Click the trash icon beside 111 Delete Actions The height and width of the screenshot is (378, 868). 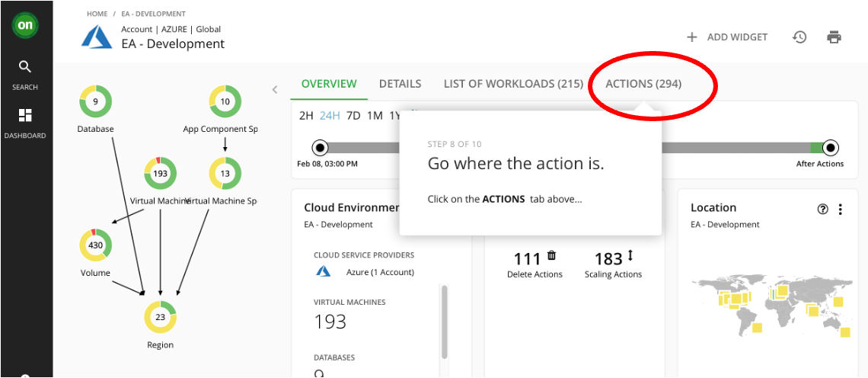click(552, 255)
